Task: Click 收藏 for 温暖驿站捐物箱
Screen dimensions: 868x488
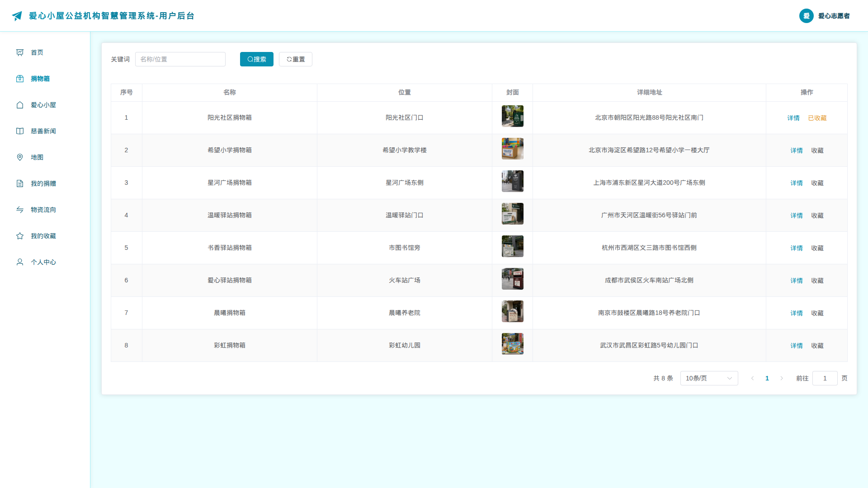Action: click(817, 216)
